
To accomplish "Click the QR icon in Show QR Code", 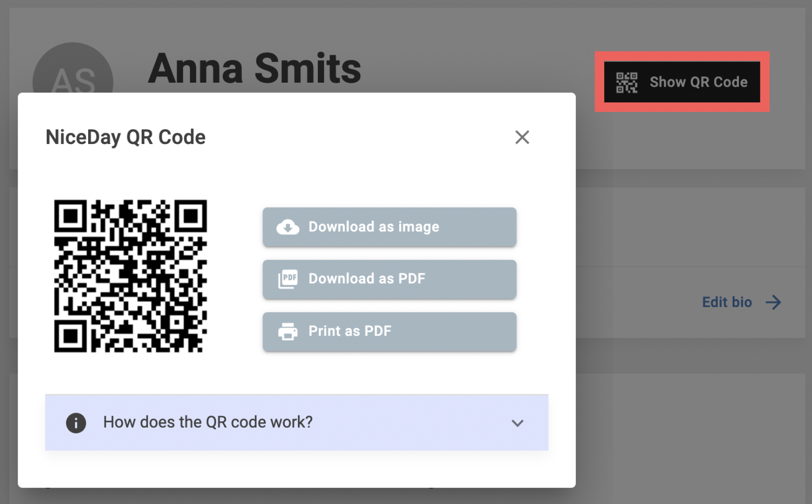I will click(x=627, y=82).
